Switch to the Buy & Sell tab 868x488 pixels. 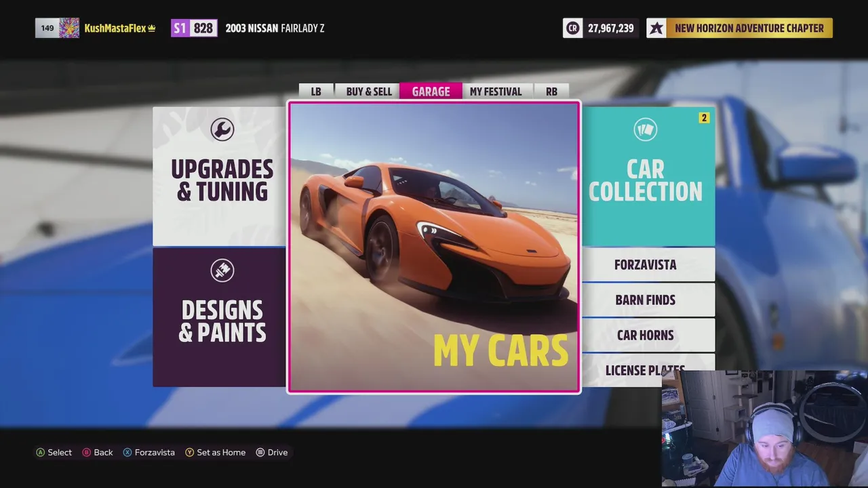click(369, 91)
